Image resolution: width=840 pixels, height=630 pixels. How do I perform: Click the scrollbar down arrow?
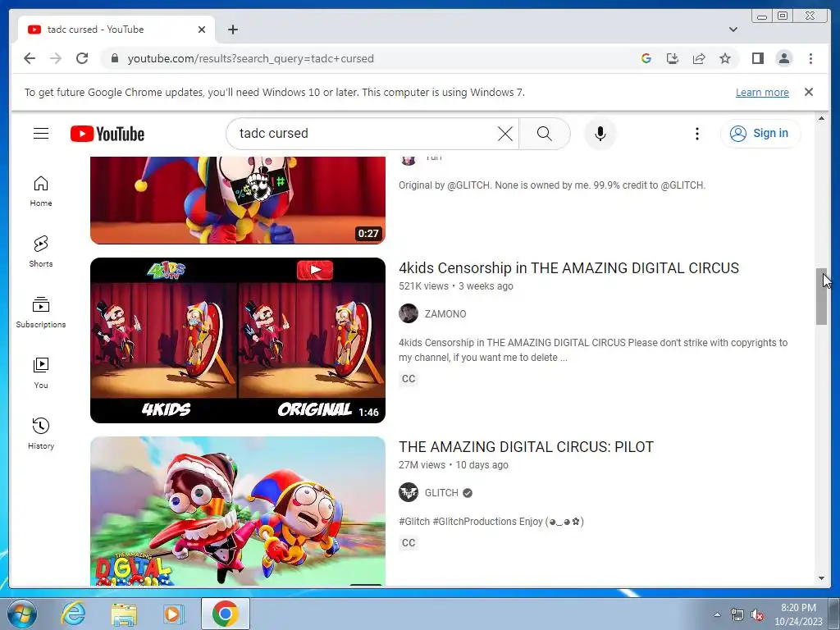point(821,578)
